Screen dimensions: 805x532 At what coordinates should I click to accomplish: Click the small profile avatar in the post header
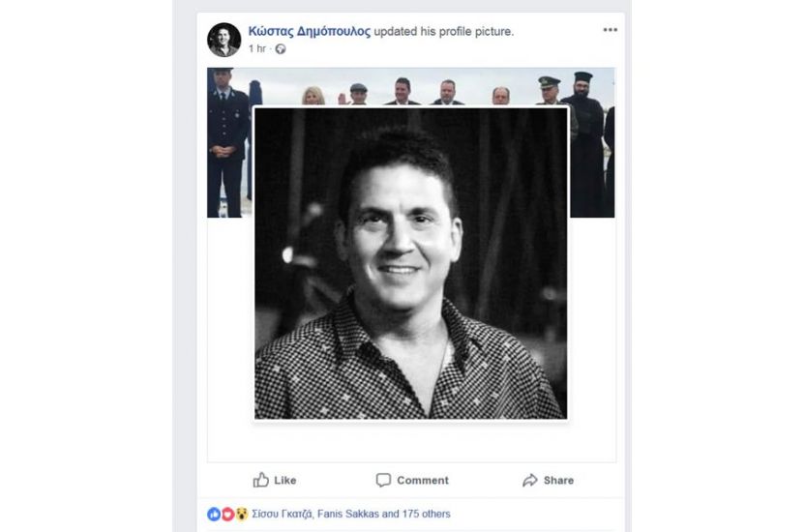[224, 40]
